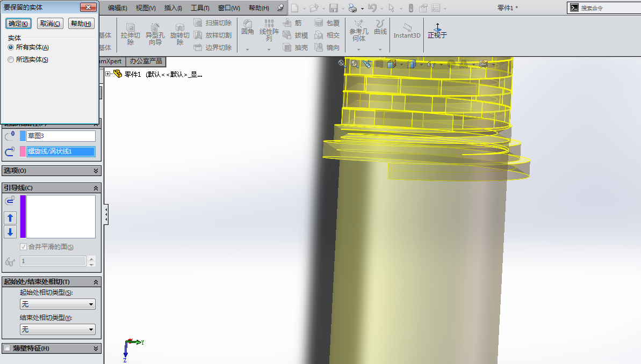The height and width of the screenshot is (364, 641).
Task: Select the 所选实体 radio button
Action: [x=11, y=60]
